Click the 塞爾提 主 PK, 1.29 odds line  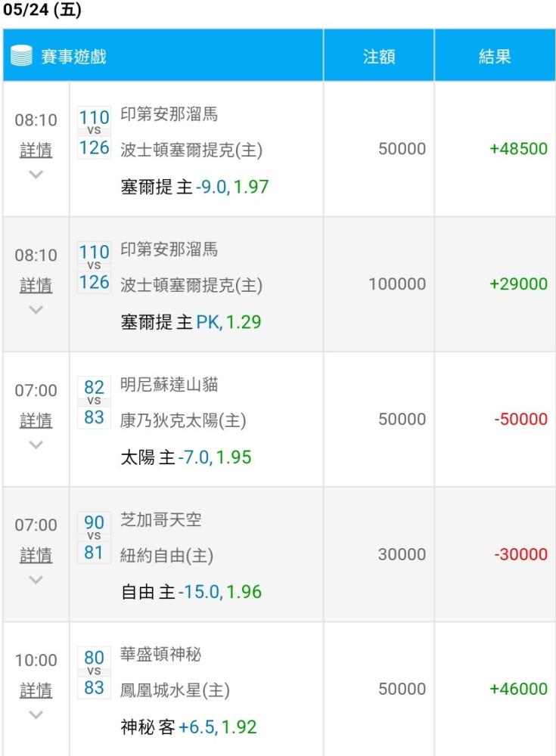pos(191,321)
